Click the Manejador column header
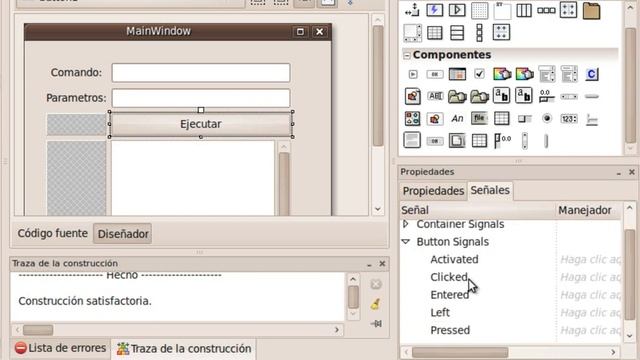This screenshot has height=360, width=640. [x=589, y=210]
